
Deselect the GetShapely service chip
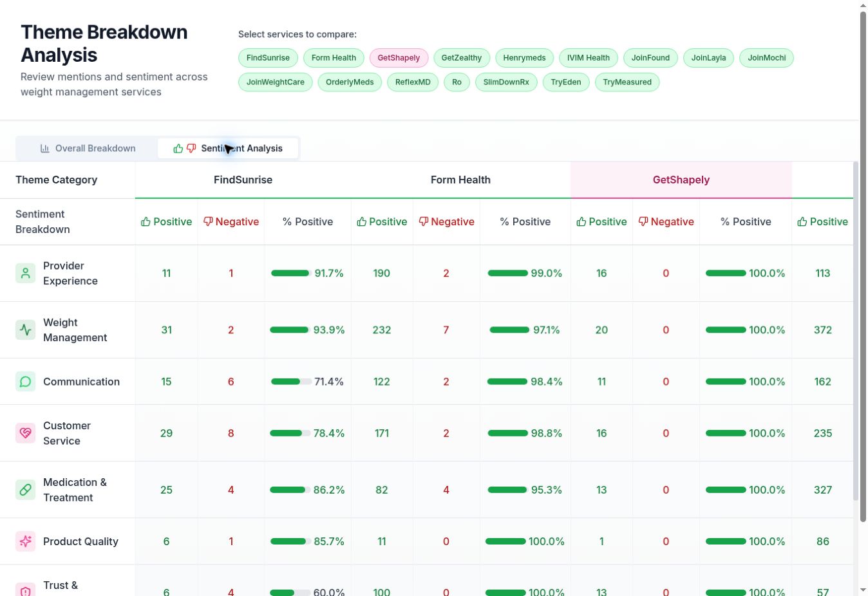[399, 58]
